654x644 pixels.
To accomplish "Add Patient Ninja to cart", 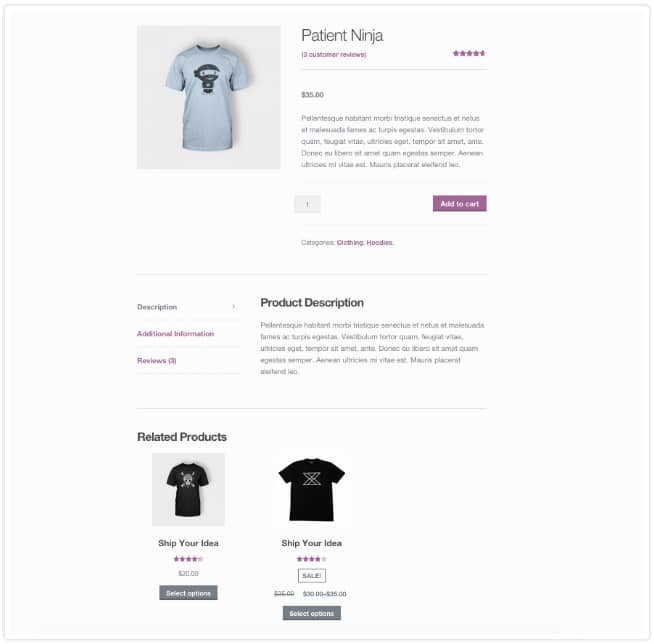I will click(x=460, y=204).
